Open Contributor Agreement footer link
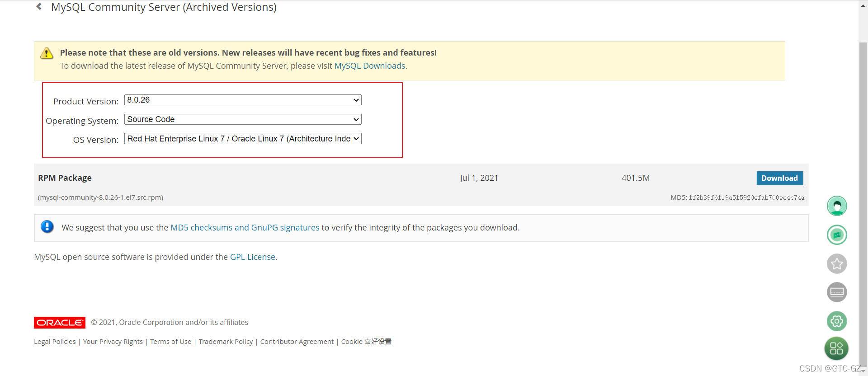The image size is (868, 376). pos(297,342)
